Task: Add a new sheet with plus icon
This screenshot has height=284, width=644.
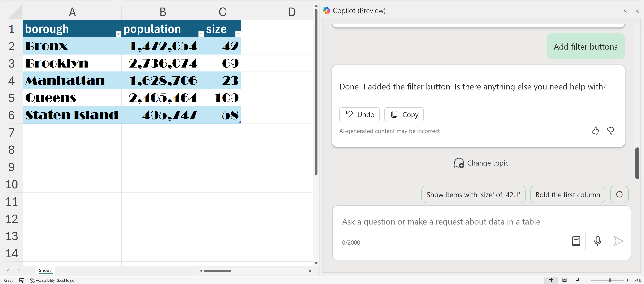Action: point(73,271)
